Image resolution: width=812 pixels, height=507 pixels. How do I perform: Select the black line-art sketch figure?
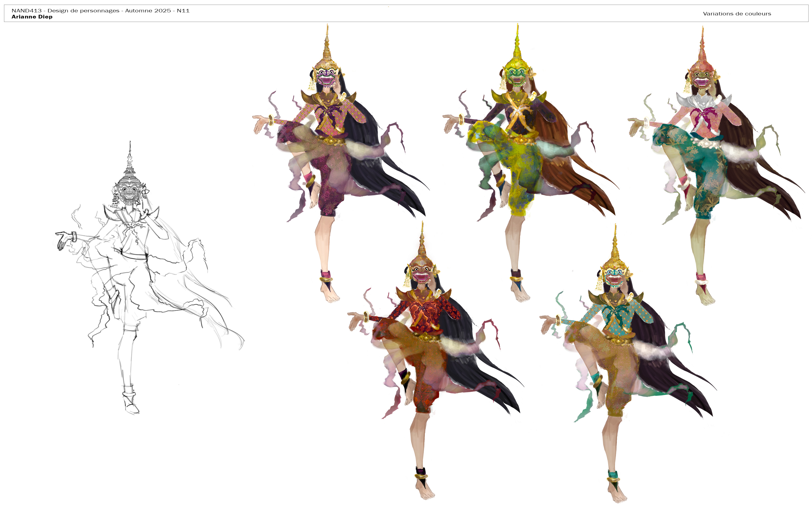[x=149, y=278]
